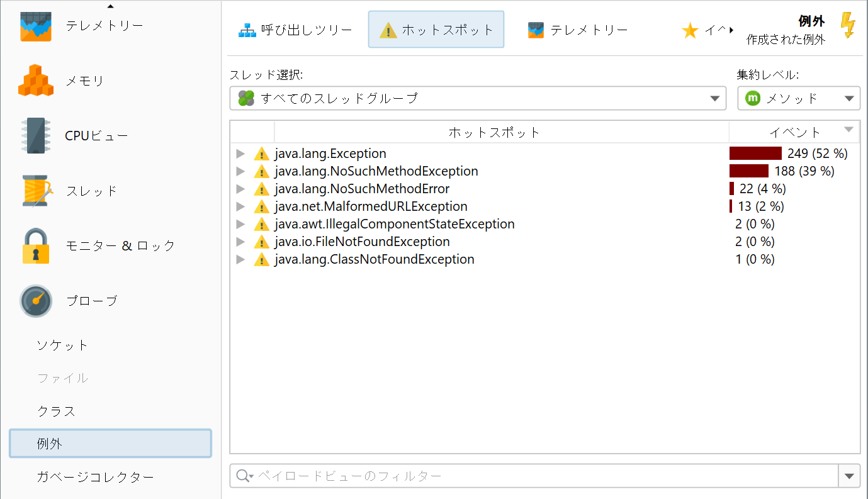Open the filter options dropdown arrow

click(849, 476)
